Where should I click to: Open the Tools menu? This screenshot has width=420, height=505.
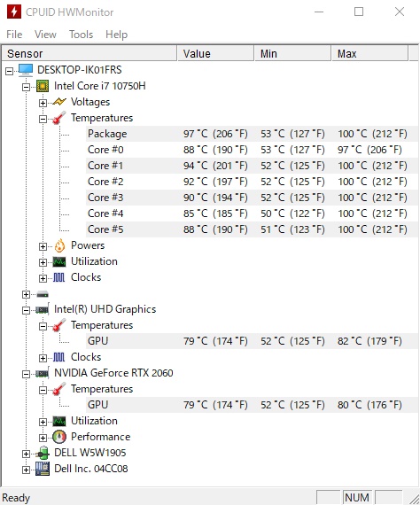pos(82,35)
